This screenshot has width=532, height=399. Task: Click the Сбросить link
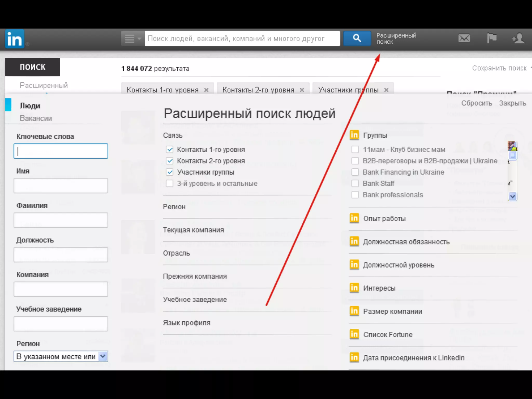click(x=476, y=103)
